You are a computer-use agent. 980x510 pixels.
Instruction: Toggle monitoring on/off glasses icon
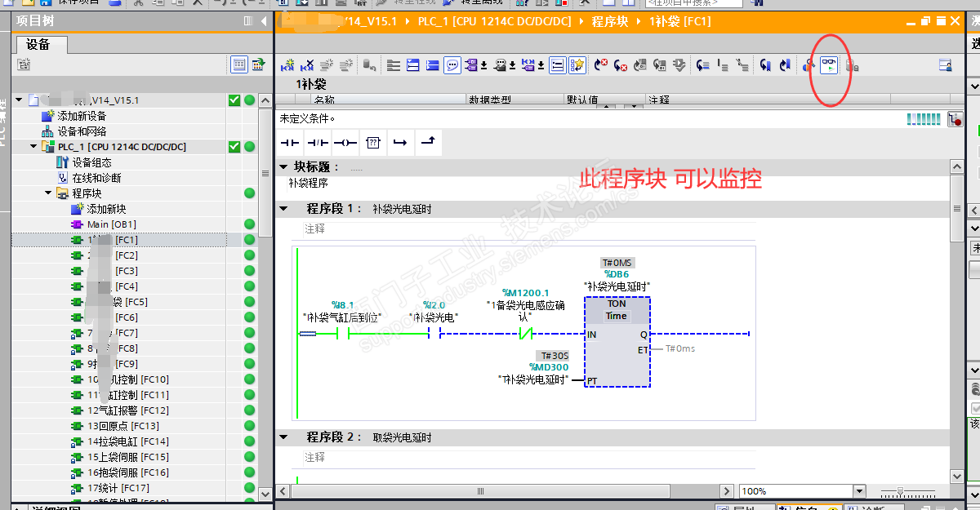pyautogui.click(x=829, y=65)
